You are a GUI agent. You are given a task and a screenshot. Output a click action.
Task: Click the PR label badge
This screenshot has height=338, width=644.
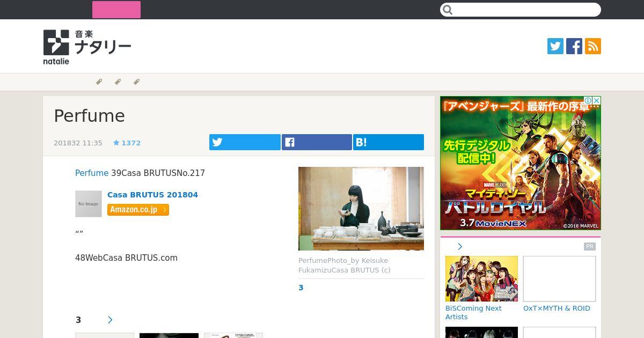(590, 246)
